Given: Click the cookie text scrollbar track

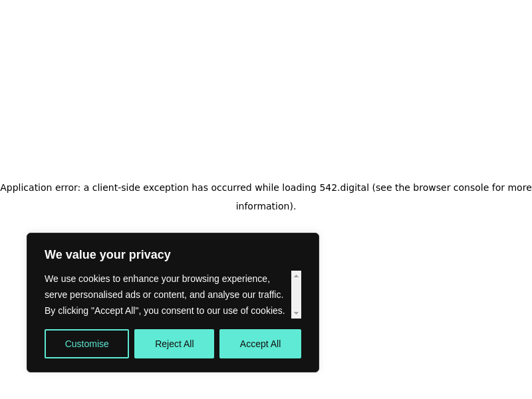Looking at the screenshot, I should tap(296, 295).
